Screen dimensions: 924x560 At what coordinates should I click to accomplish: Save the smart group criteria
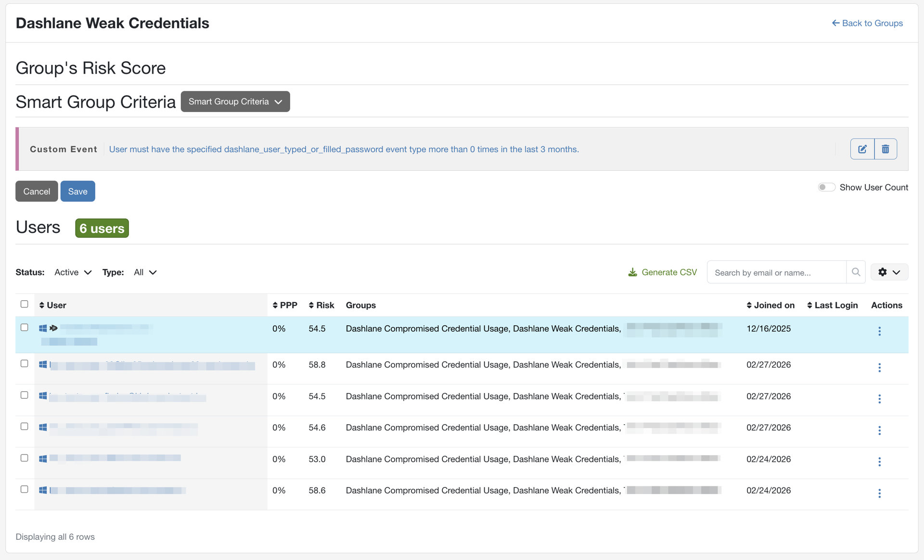78,191
